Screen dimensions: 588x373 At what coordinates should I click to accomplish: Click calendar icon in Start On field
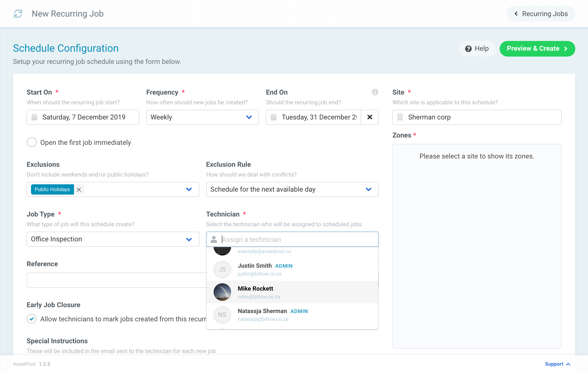[x=34, y=117]
